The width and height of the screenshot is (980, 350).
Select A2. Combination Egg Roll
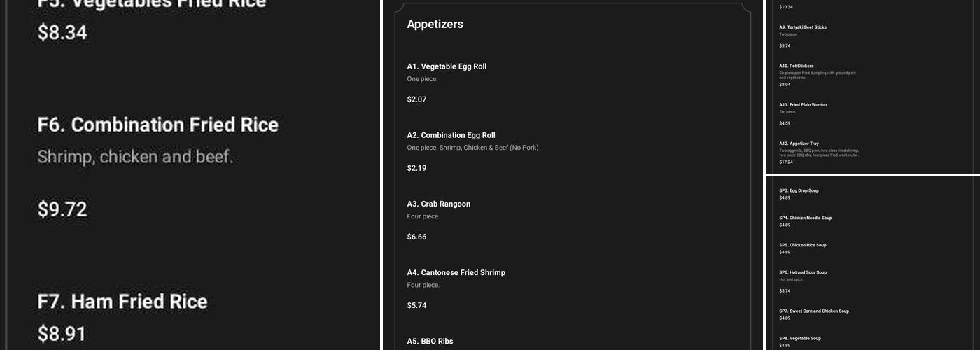(451, 135)
